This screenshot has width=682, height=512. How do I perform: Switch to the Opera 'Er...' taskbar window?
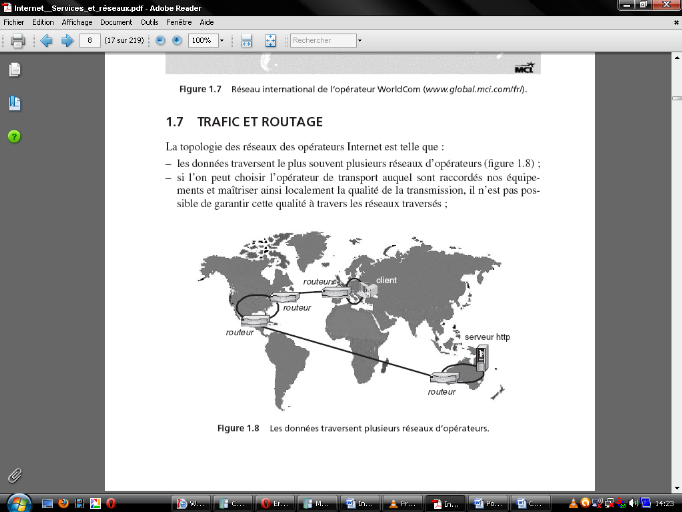tap(275, 504)
